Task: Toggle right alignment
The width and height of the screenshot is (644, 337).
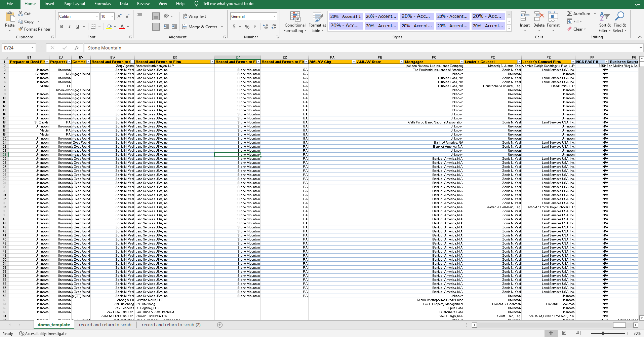Action: (x=156, y=27)
